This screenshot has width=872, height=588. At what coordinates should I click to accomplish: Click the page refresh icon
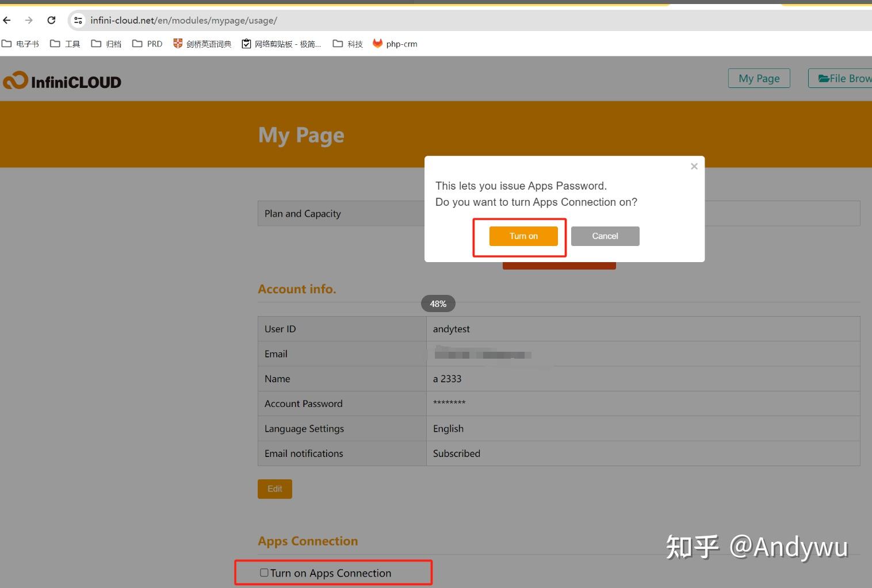(51, 20)
